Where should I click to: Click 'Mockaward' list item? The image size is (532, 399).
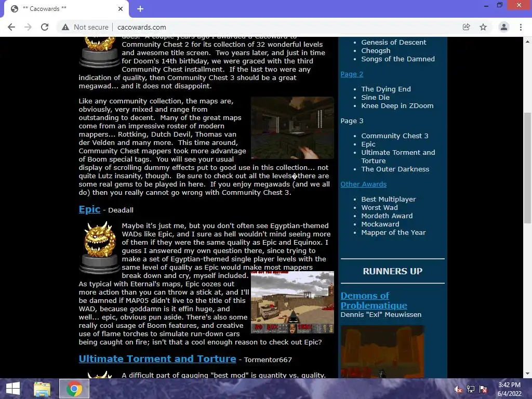(x=380, y=224)
